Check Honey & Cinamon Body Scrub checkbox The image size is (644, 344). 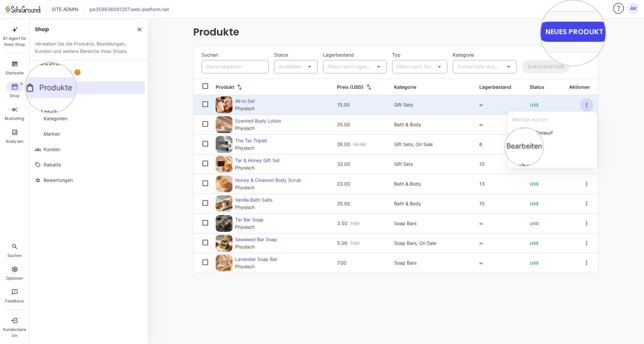(x=205, y=183)
